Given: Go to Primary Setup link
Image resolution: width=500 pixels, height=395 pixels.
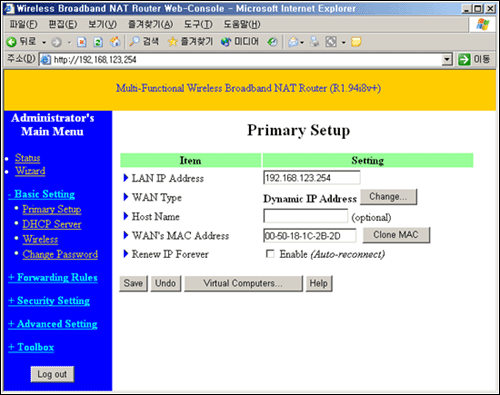Looking at the screenshot, I should coord(52,209).
